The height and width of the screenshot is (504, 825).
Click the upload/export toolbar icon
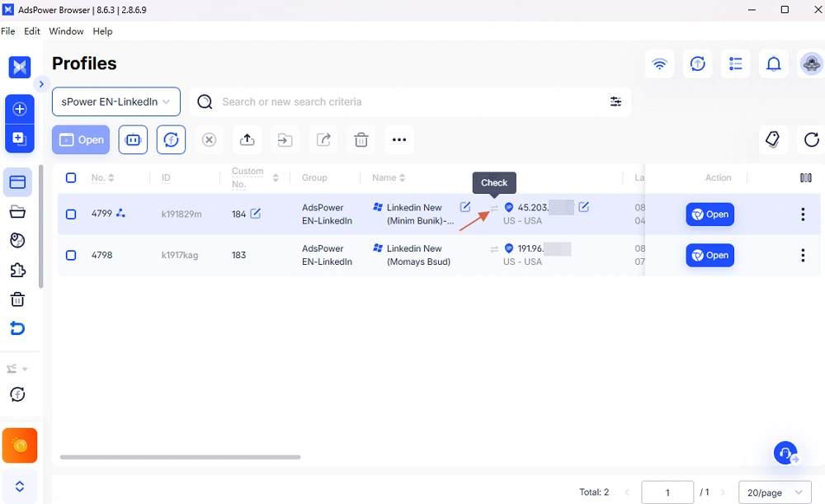pyautogui.click(x=247, y=140)
